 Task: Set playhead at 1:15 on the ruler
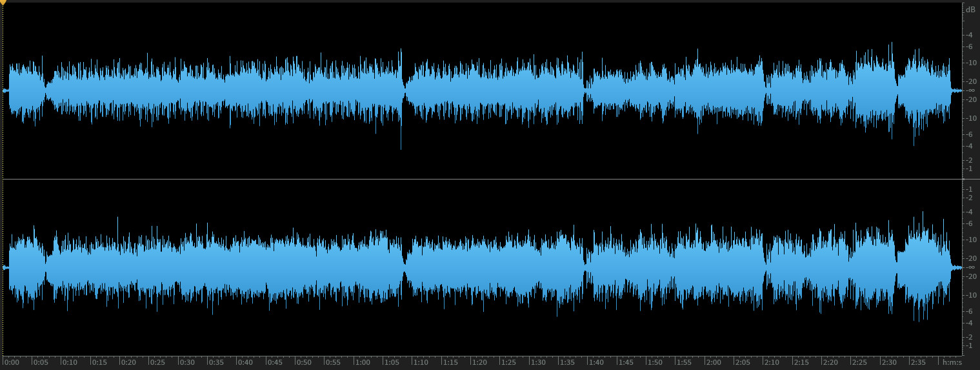click(x=450, y=362)
